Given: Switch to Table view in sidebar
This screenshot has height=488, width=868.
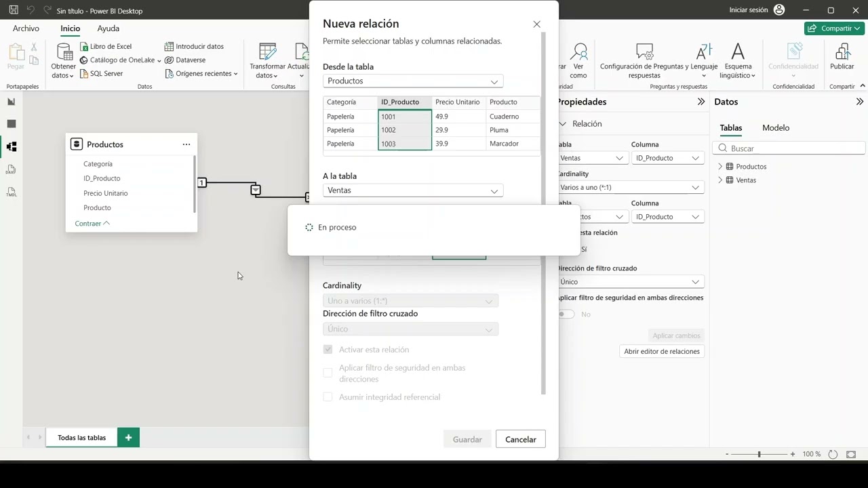Looking at the screenshot, I should [x=11, y=124].
